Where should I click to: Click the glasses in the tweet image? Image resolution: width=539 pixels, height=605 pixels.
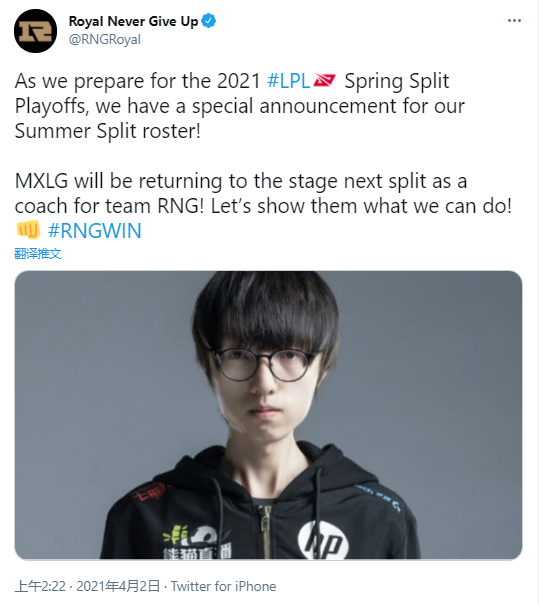(264, 365)
